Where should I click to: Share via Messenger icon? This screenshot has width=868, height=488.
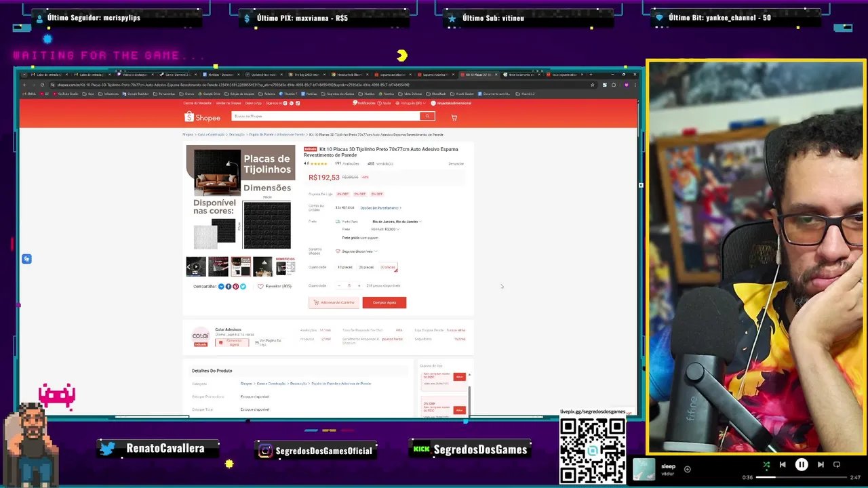click(221, 286)
